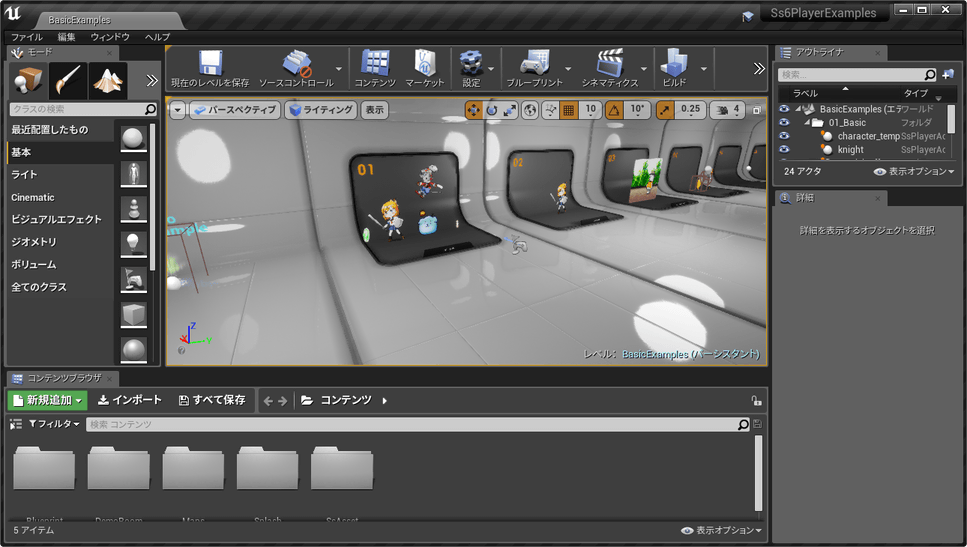Click the Build toolbar icon
This screenshot has width=967, height=547.
tap(674, 68)
